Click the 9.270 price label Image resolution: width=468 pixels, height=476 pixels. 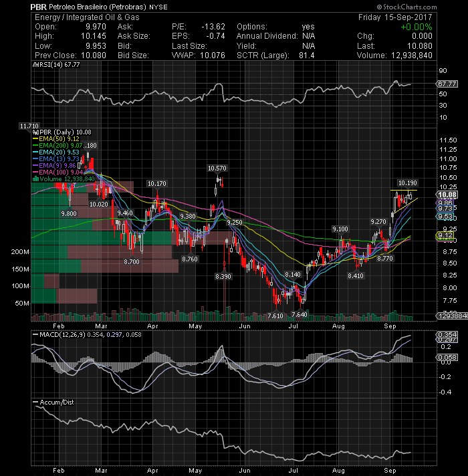pos(378,222)
